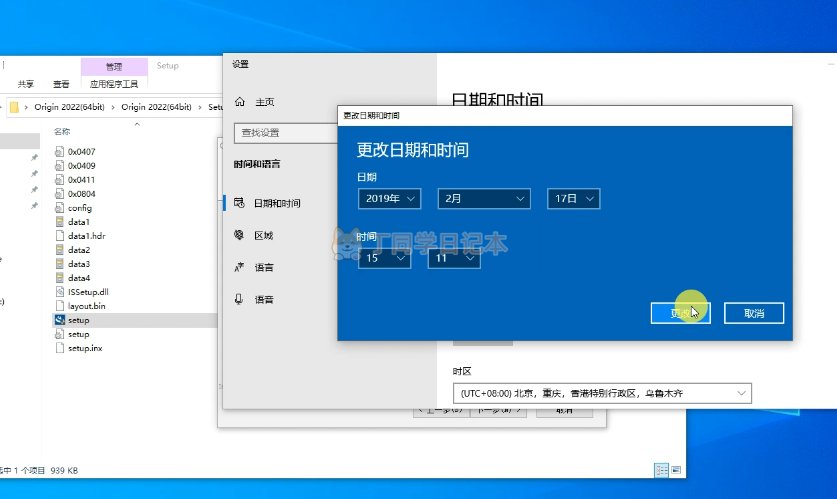
Task: Open the year dropdown showing 2019年
Action: (x=389, y=199)
